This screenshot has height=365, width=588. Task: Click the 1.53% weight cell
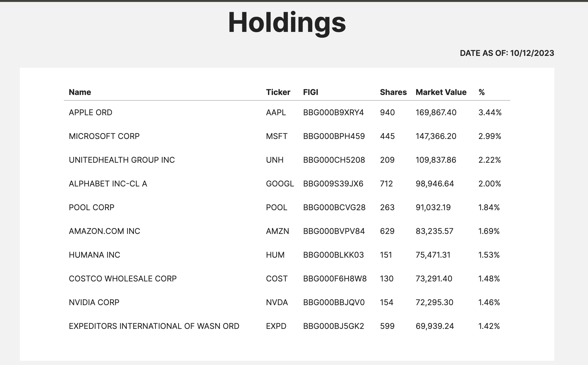489,255
